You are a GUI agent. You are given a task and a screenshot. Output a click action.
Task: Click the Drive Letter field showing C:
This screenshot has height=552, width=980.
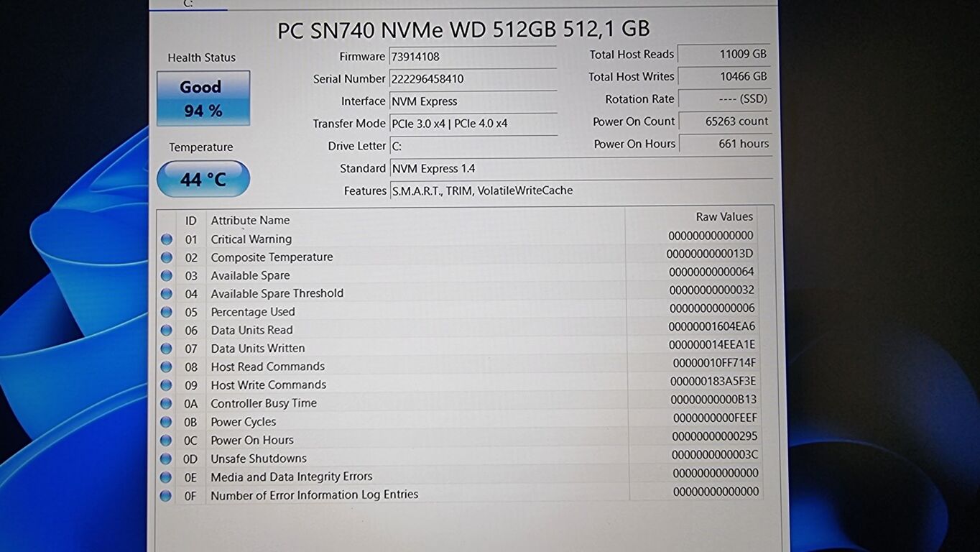[473, 146]
